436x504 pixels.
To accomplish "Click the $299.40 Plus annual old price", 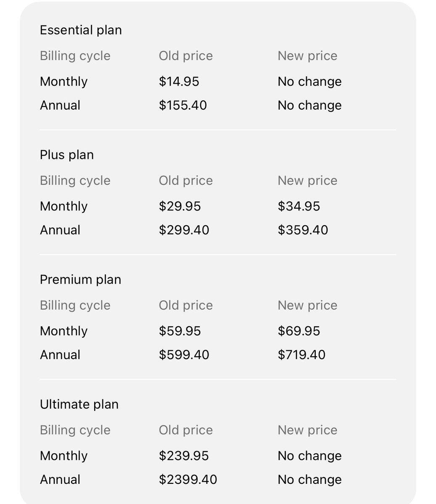I will tap(184, 230).
